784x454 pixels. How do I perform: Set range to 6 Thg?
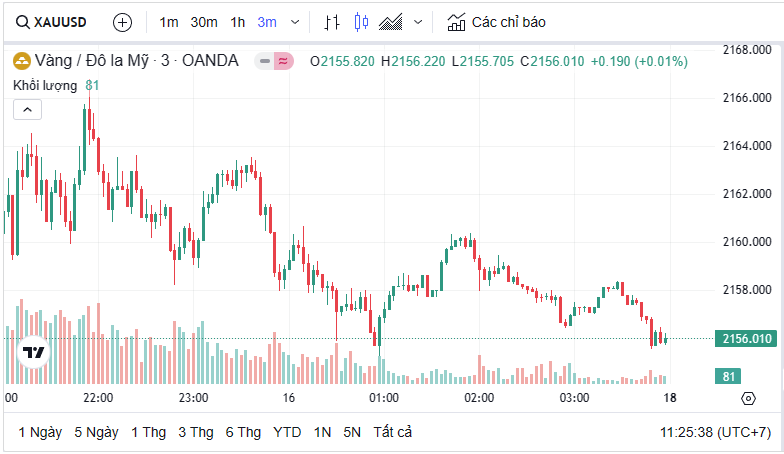[x=243, y=432]
